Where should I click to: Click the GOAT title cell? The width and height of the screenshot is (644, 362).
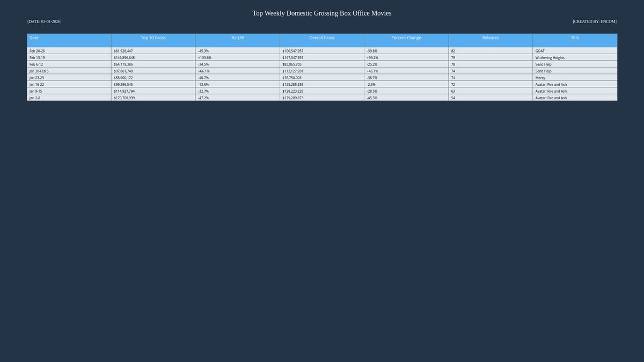tap(575, 51)
